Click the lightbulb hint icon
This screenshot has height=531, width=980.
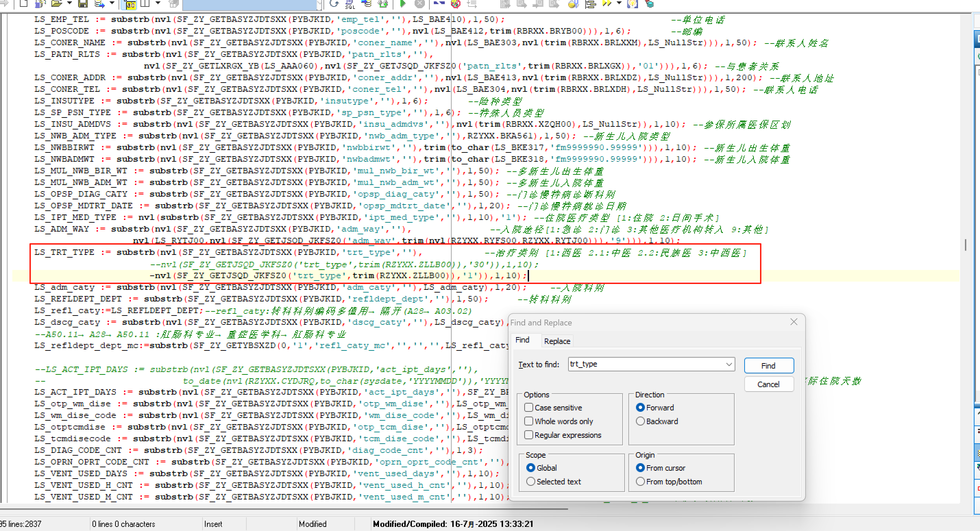tap(632, 4)
